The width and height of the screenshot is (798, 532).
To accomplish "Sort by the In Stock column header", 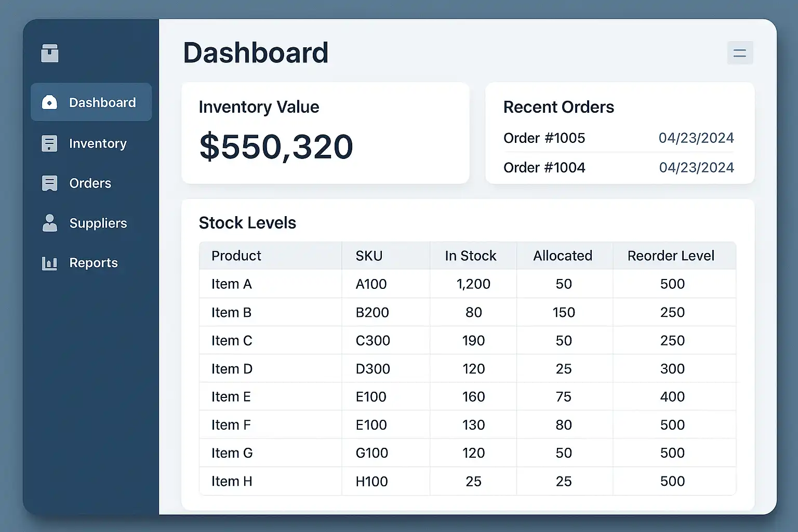I will [x=470, y=256].
